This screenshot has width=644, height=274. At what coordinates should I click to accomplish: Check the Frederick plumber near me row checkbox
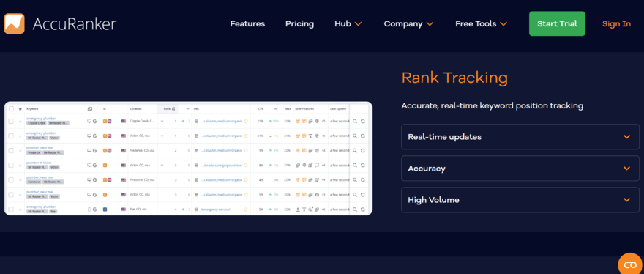coord(11,151)
